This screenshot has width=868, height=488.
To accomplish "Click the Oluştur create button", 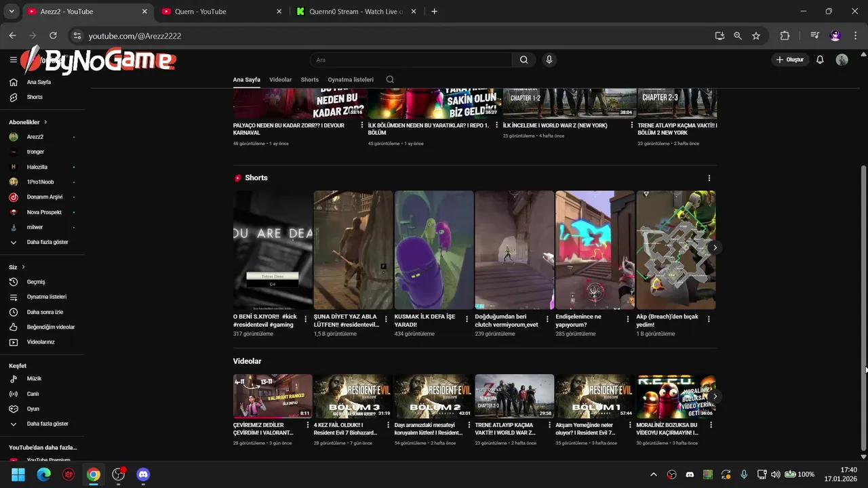I will click(x=790, y=60).
